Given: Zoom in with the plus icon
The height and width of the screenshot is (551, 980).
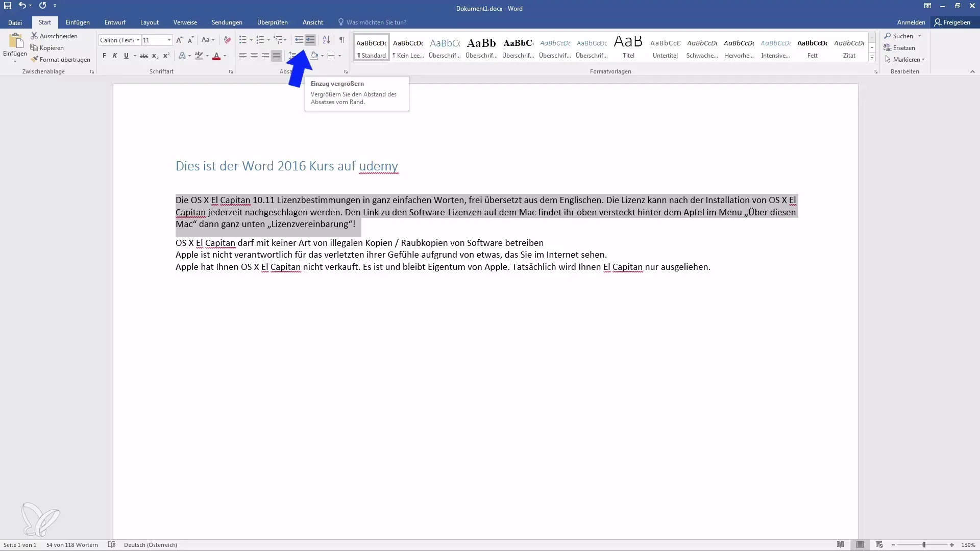Looking at the screenshot, I should pyautogui.click(x=952, y=545).
